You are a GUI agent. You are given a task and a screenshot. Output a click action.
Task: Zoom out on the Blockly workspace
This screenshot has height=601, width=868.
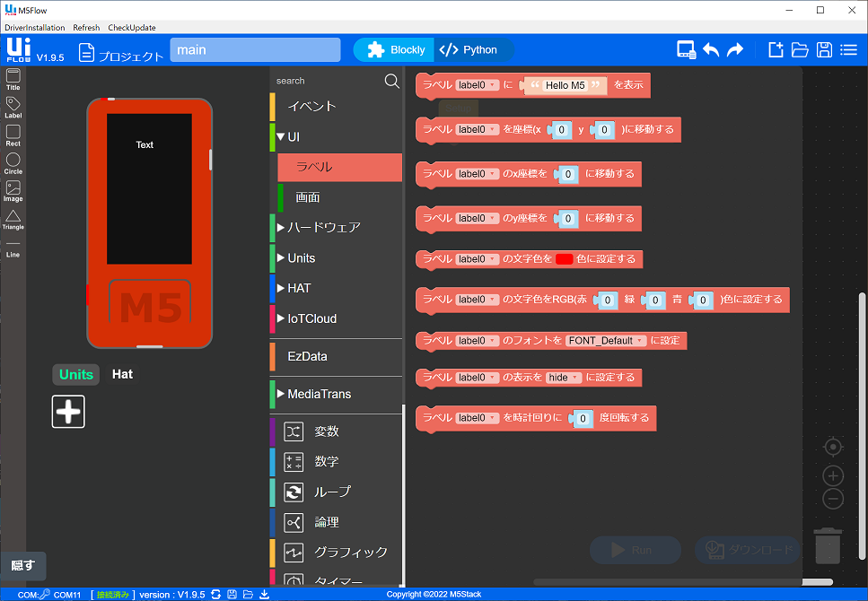(x=833, y=499)
